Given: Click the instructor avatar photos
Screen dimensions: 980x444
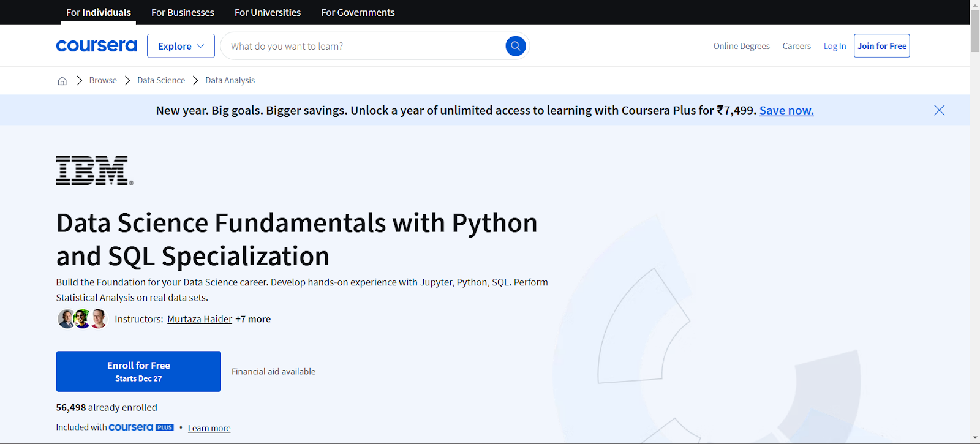Looking at the screenshot, I should [x=83, y=319].
